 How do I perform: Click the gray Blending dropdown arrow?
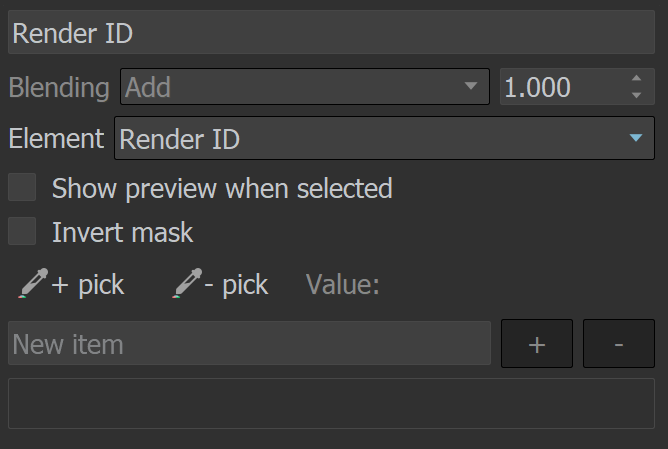pos(471,86)
